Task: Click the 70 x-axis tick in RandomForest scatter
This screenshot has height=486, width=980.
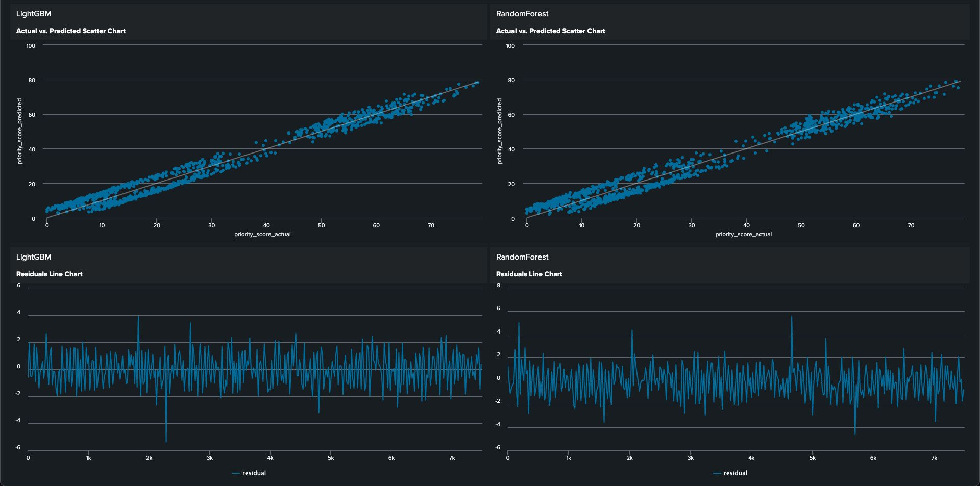Action: click(911, 225)
